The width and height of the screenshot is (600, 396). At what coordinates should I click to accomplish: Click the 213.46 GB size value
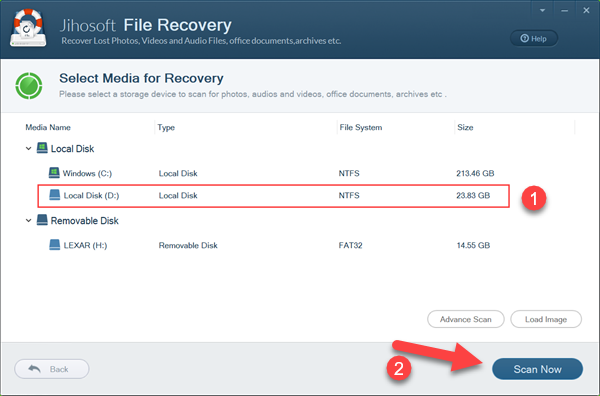pos(475,173)
